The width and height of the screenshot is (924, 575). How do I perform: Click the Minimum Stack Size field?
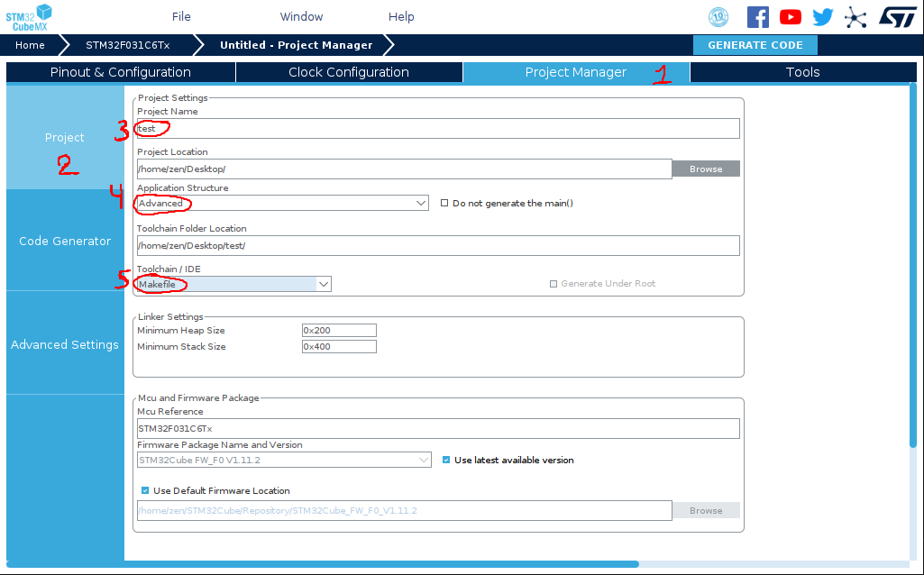click(339, 346)
